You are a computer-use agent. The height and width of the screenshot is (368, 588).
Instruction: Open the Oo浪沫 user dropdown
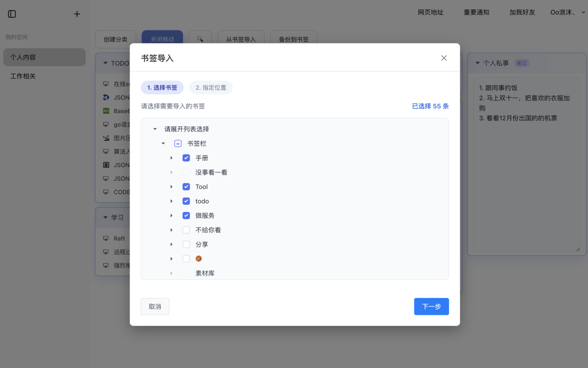568,12
